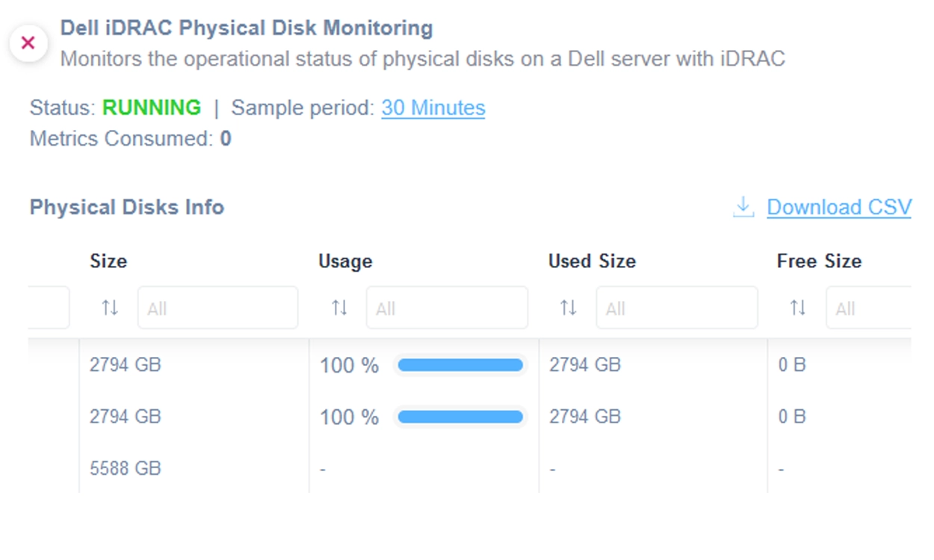This screenshot has width=934, height=560.
Task: Click the second row's usage progress bar
Action: coord(460,417)
